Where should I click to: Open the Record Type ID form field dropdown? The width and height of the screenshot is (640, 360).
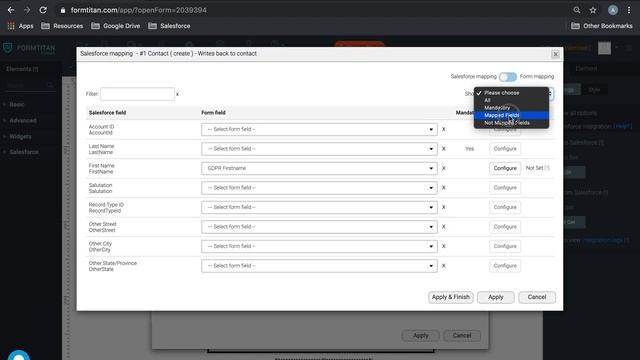pos(319,207)
